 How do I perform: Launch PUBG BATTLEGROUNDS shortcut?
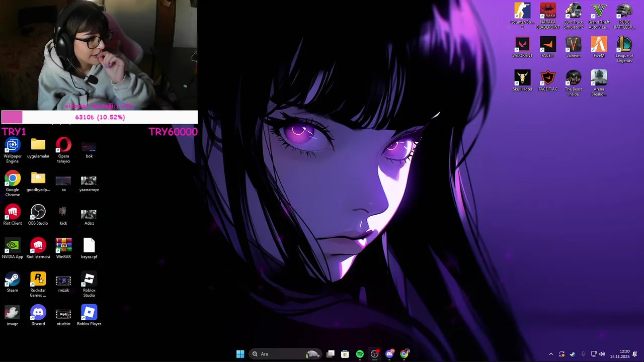tap(624, 16)
